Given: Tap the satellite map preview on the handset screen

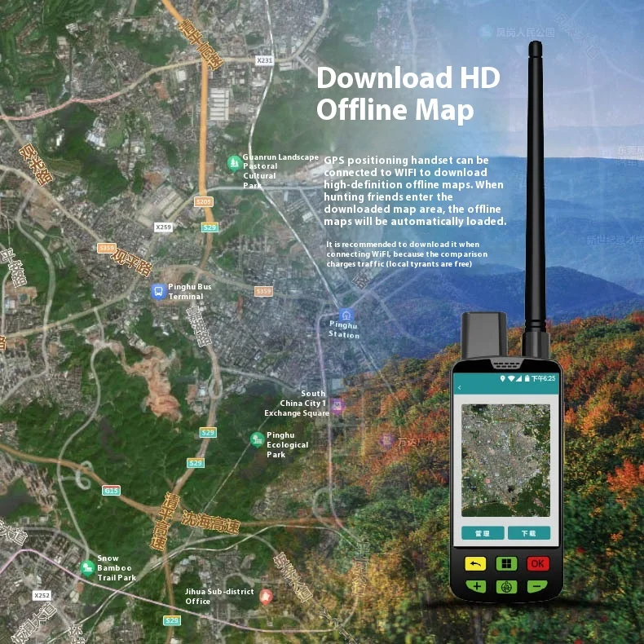Looking at the screenshot, I should (x=505, y=460).
